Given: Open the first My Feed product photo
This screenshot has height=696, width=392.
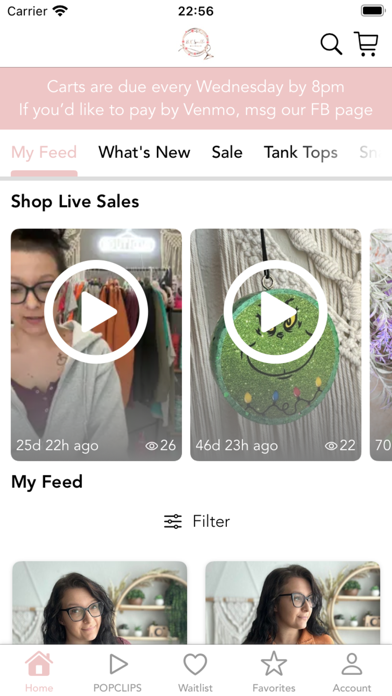Looking at the screenshot, I should (x=99, y=603).
